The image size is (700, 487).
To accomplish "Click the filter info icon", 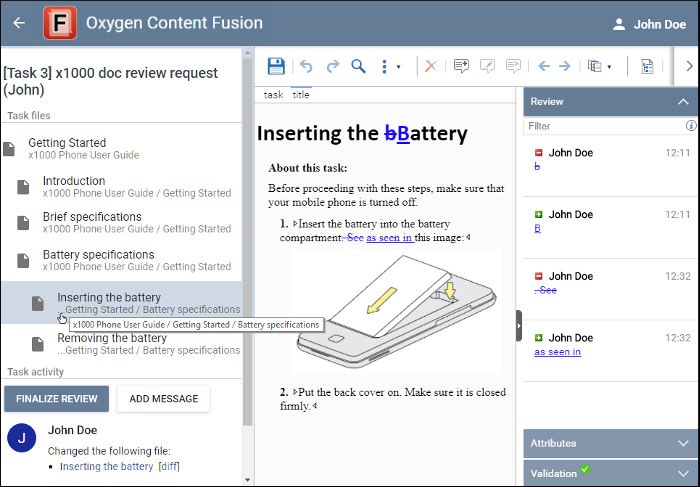I will [x=691, y=126].
